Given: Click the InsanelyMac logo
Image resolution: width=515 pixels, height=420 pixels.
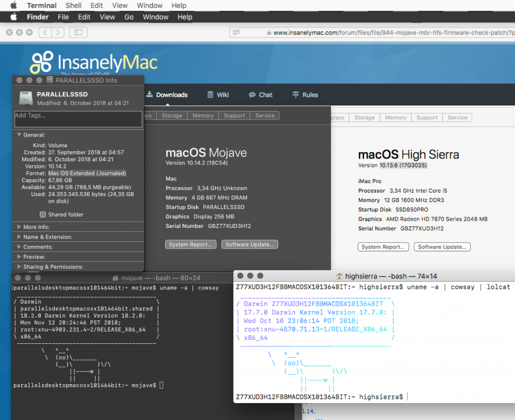Looking at the screenshot, I should pos(93,63).
